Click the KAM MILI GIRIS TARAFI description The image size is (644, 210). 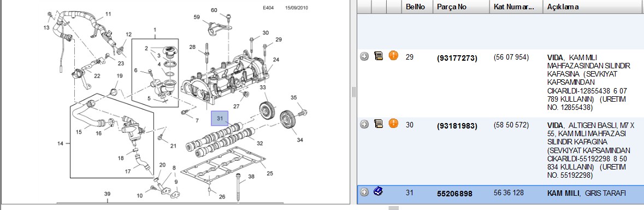tap(587, 192)
